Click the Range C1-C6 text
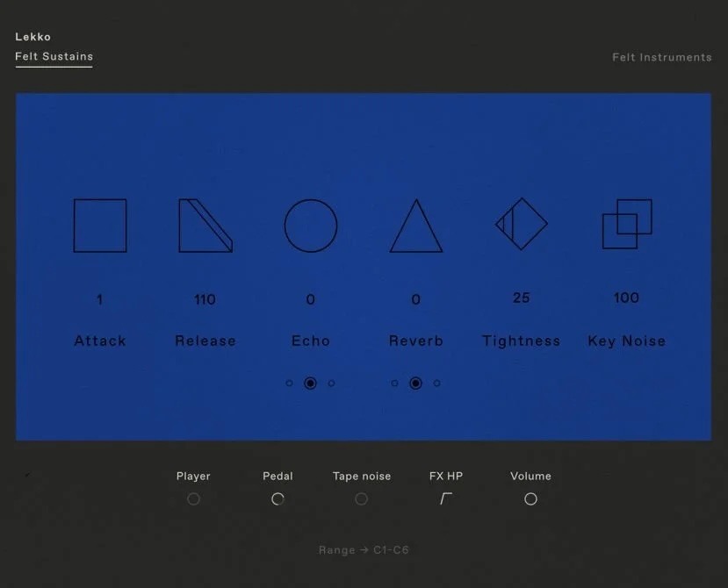 click(364, 550)
